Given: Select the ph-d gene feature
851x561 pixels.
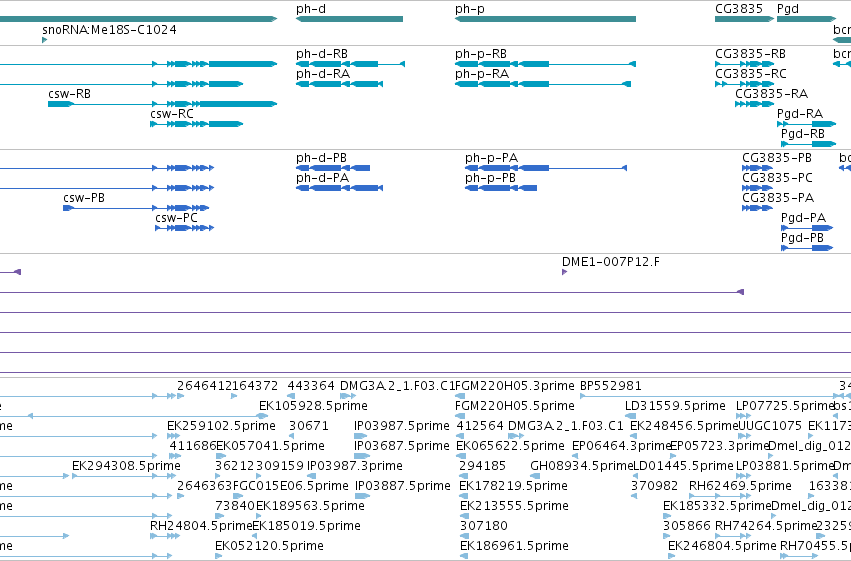Looking at the screenshot, I should (350, 19).
